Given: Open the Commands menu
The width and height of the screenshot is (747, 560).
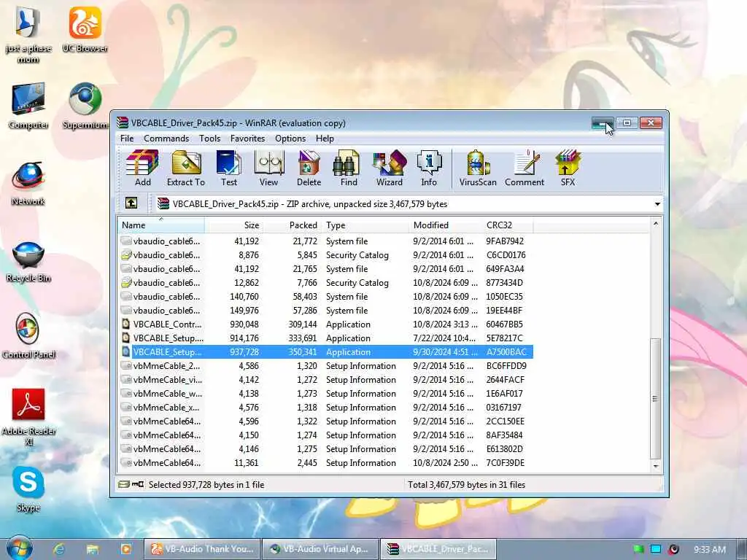Looking at the screenshot, I should coord(166,138).
